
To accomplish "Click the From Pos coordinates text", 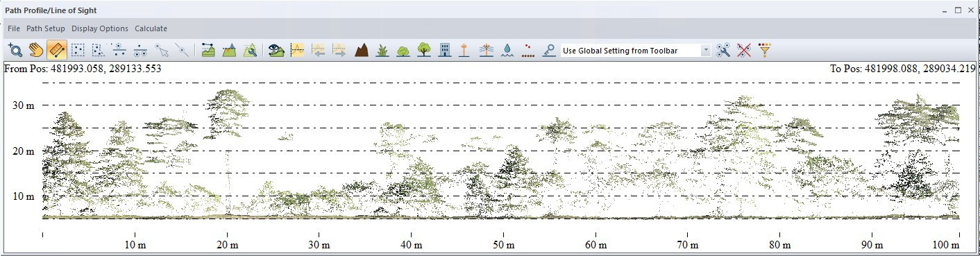I will tap(83, 69).
